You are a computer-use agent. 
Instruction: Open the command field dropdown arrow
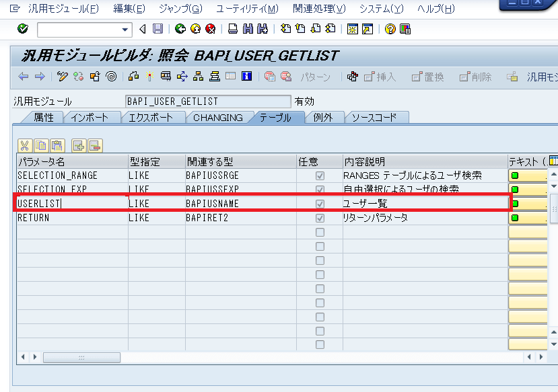tap(125, 30)
